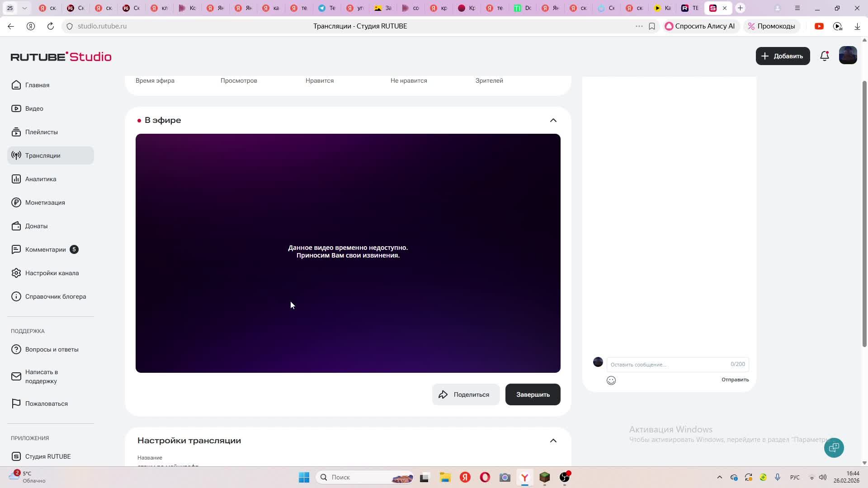Screen dimensions: 868x488
Task: Click the Поделиться button
Action: (466, 394)
